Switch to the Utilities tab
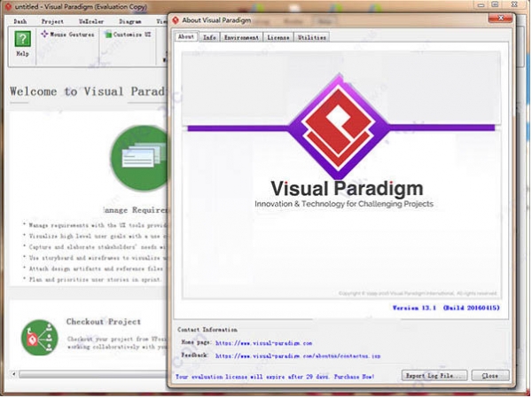 [312, 37]
